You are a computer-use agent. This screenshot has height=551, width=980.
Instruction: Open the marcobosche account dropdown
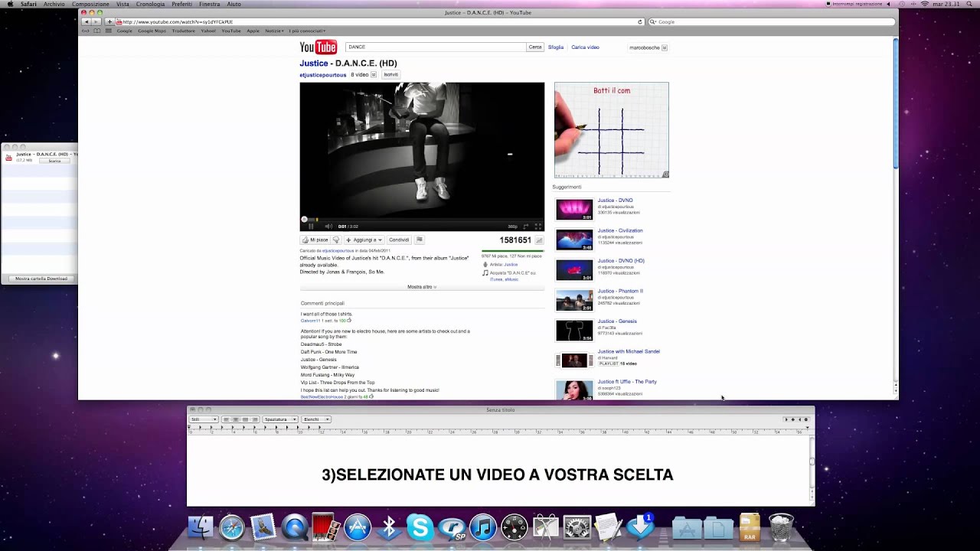pyautogui.click(x=648, y=47)
